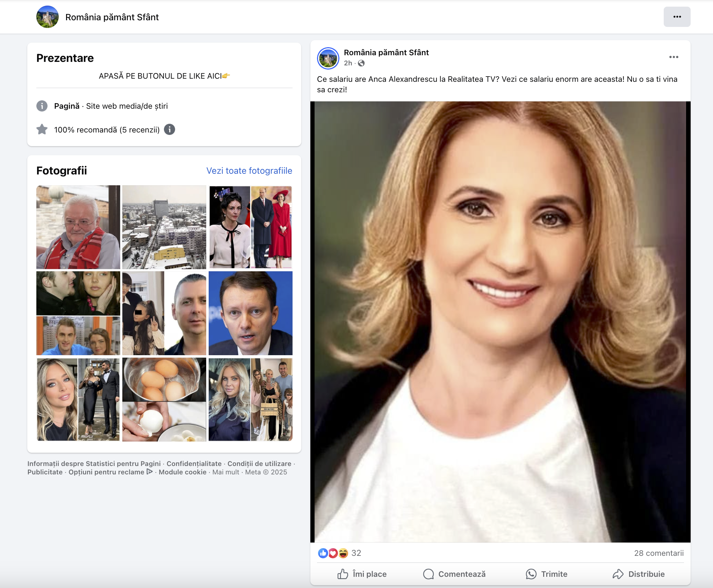713x588 pixels.
Task: Click the star icon beside 100% recomandă
Action: coord(42,130)
